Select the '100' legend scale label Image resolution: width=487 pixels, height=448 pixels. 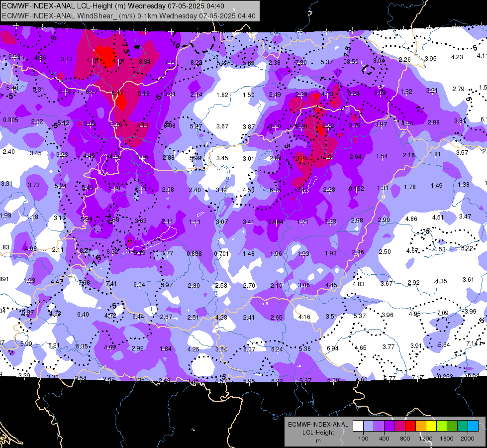[363, 439]
